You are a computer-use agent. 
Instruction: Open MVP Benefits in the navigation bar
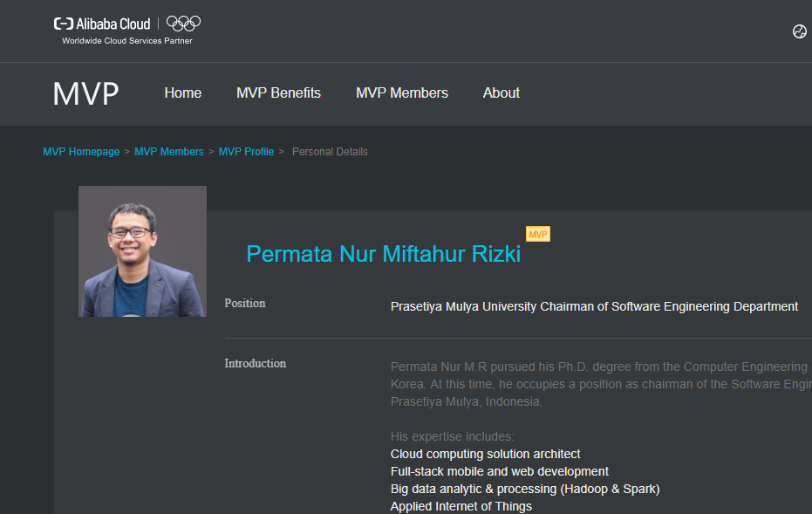(278, 93)
